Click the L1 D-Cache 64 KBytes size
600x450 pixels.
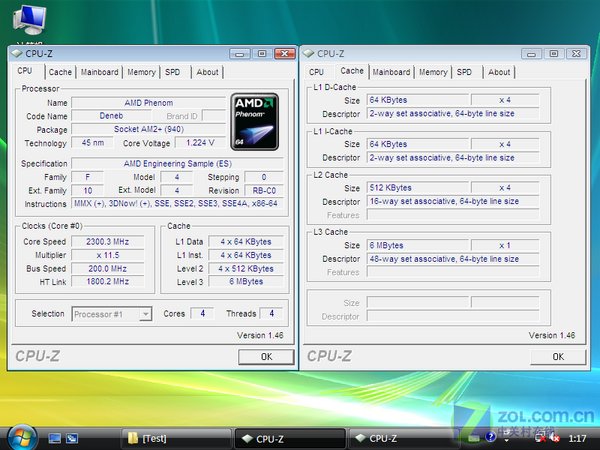tap(417, 100)
